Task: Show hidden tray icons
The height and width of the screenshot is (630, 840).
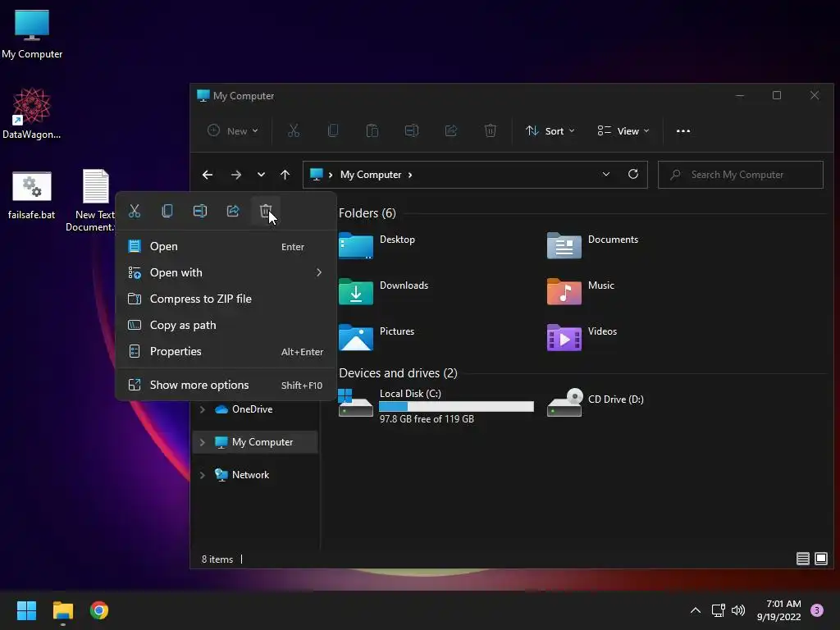Action: [696, 610]
